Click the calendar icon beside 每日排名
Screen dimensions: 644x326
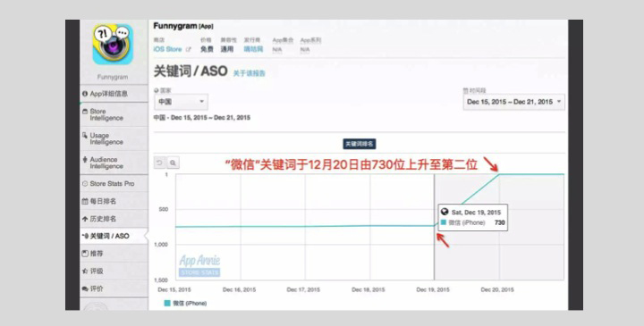pyautogui.click(x=85, y=201)
